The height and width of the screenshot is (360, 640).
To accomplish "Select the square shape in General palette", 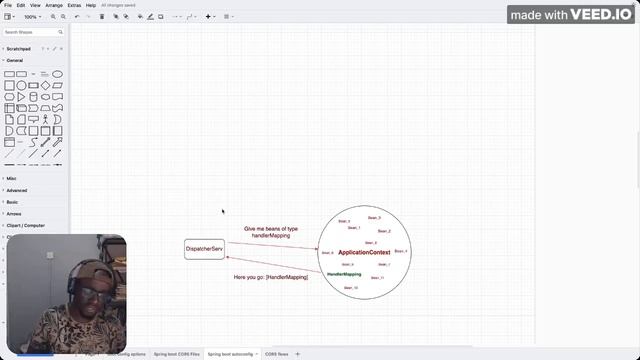I will coord(9,85).
